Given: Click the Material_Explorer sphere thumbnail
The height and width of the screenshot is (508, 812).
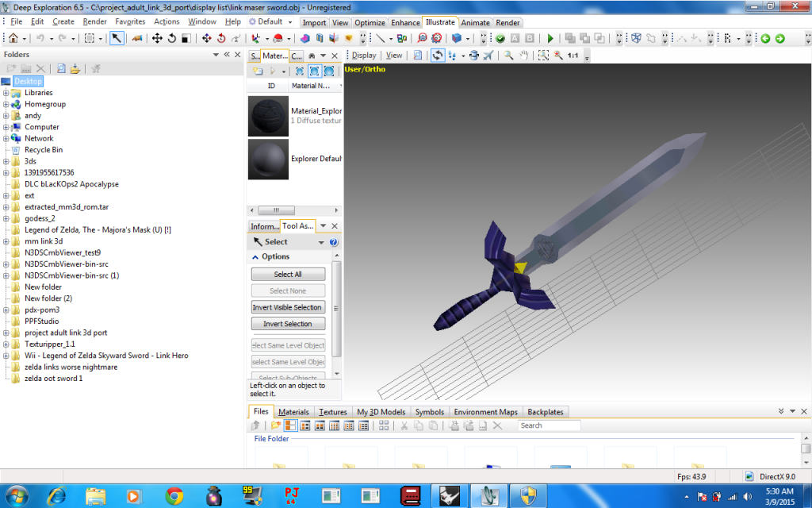Looking at the screenshot, I should (x=267, y=116).
